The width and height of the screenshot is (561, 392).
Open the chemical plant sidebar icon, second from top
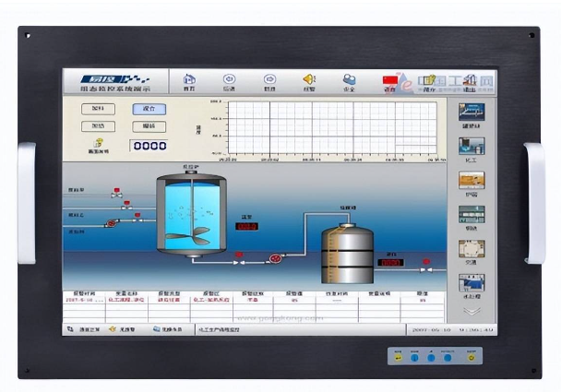tap(471, 146)
